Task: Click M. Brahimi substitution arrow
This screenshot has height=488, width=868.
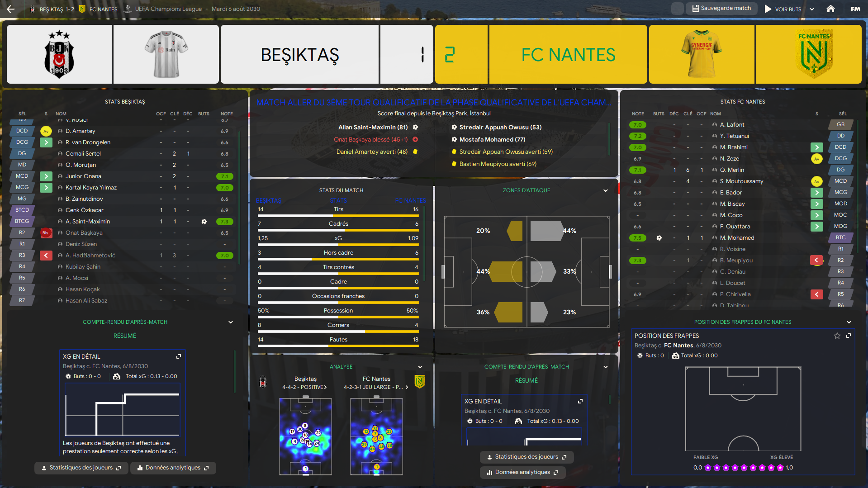Action: pos(816,147)
